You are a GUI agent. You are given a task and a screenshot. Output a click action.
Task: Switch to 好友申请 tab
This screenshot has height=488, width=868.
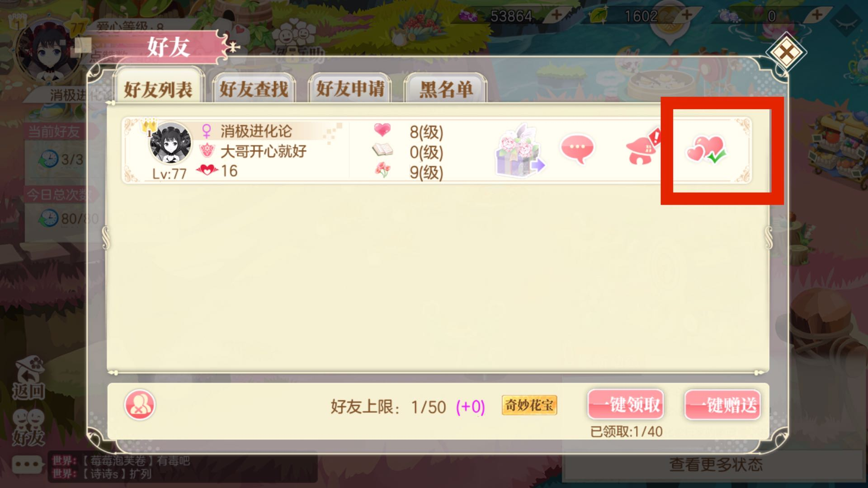tap(350, 89)
